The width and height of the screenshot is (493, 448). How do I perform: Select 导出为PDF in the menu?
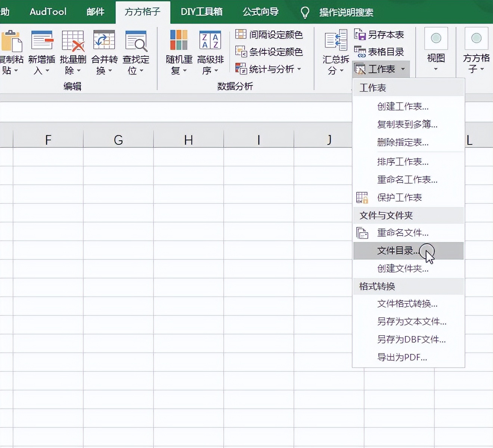[402, 357]
